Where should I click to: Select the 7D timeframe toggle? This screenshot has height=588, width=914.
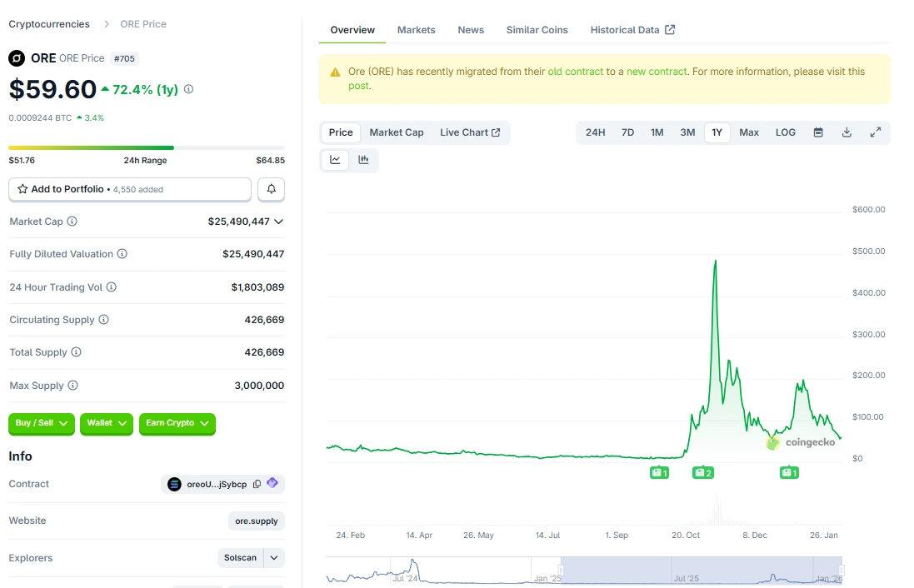tap(627, 132)
